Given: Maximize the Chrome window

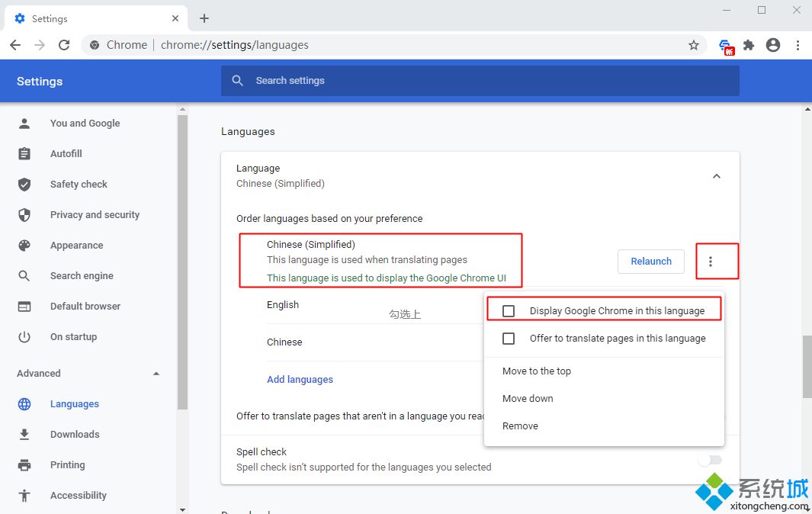Looking at the screenshot, I should 761,11.
